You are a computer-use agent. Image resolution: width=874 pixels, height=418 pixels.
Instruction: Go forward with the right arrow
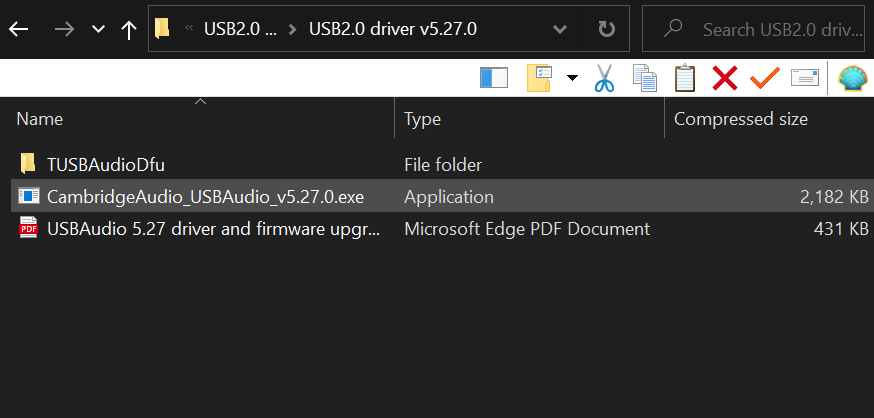coord(64,29)
